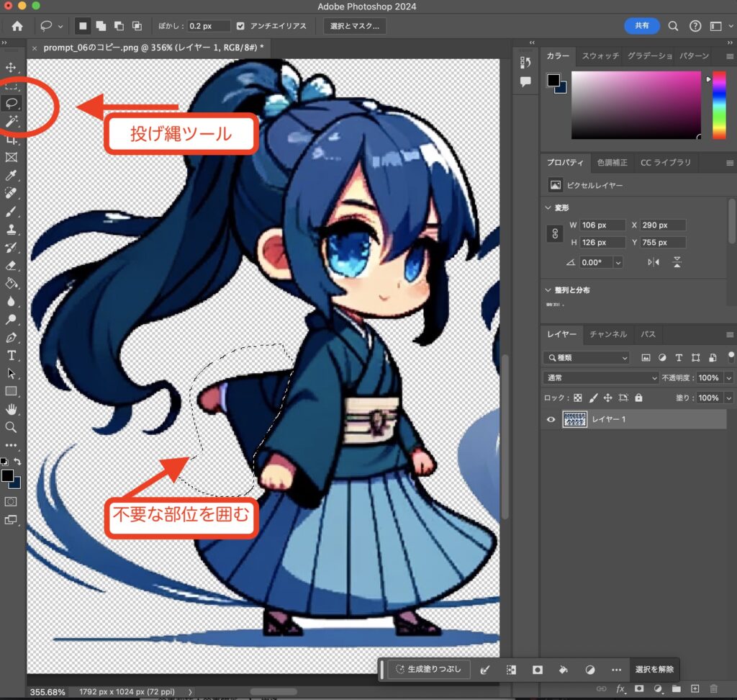737x700 pixels.
Task: Switch to the Gradients tab
Action: pos(650,56)
